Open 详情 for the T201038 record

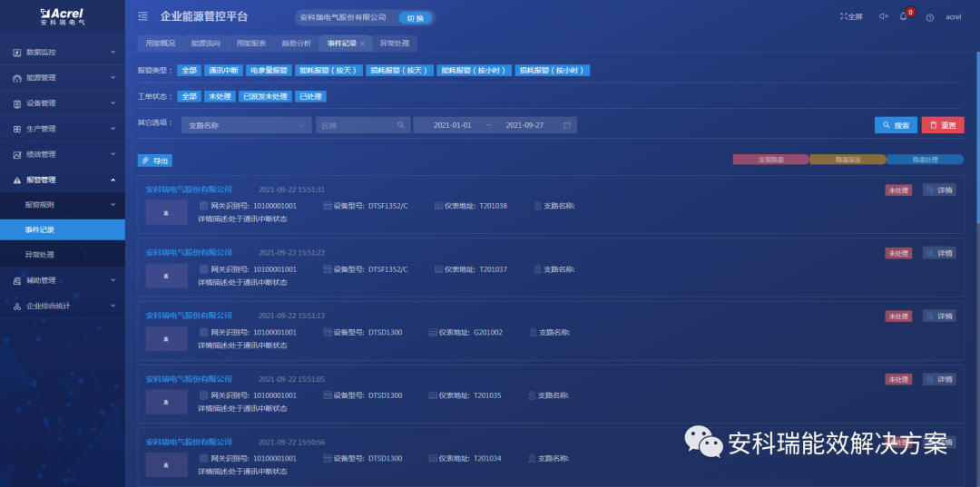click(939, 190)
